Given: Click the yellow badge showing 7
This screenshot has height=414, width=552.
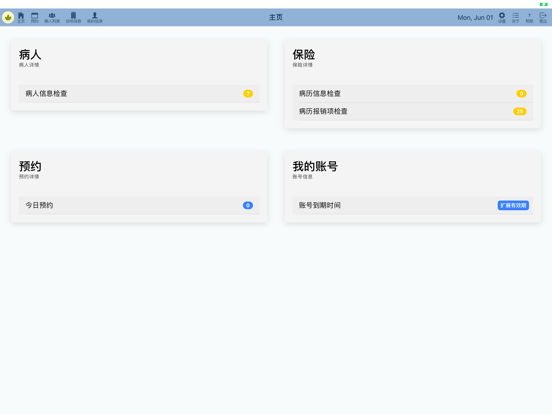Looking at the screenshot, I should [x=248, y=94].
